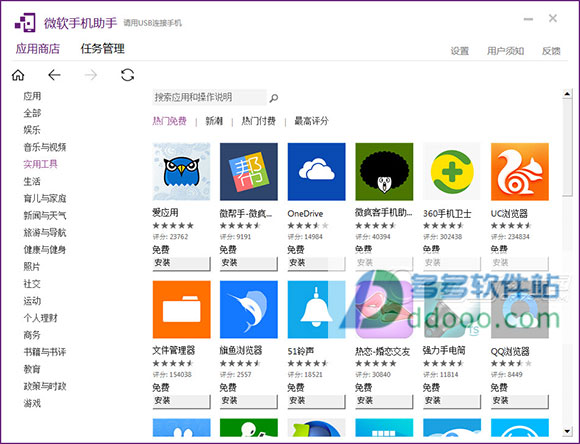Open the 360手机卫士 app icon

(x=452, y=172)
